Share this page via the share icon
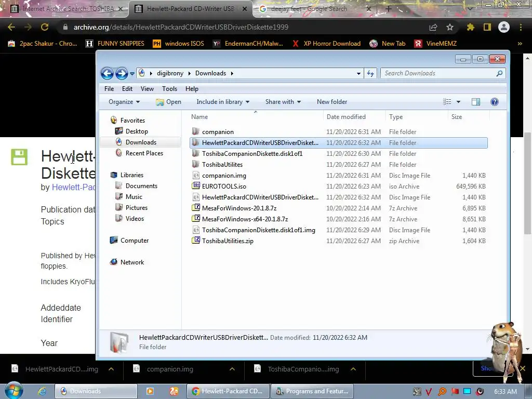This screenshot has height=399, width=532. (433, 27)
